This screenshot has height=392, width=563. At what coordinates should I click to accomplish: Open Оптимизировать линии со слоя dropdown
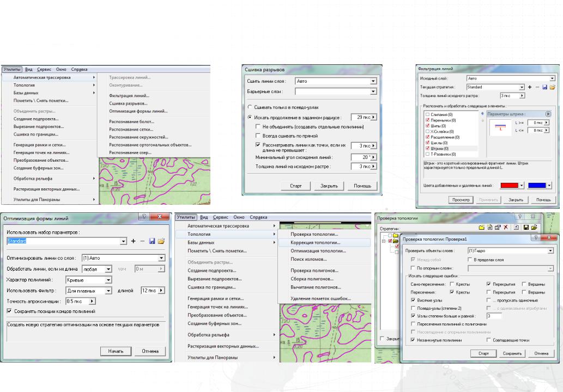161,258
